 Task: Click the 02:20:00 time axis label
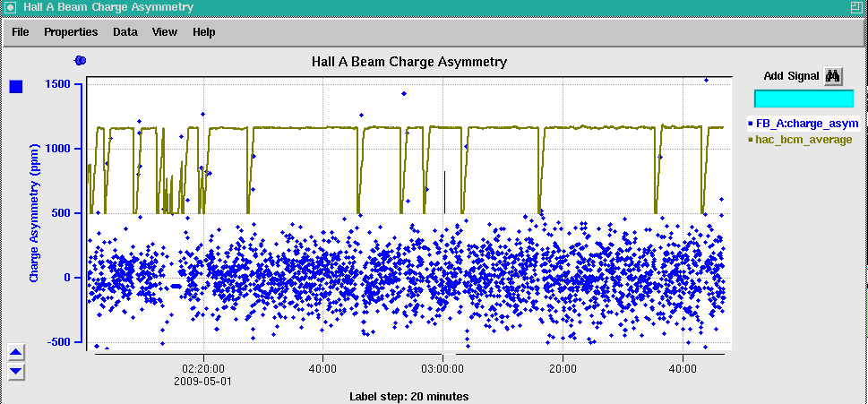coord(204,366)
